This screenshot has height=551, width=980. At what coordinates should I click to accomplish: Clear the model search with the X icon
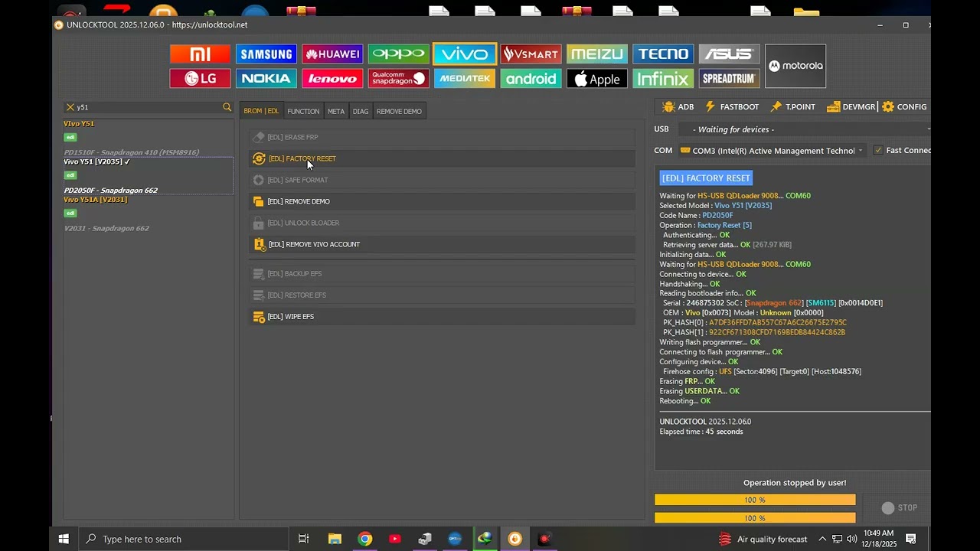tap(70, 107)
